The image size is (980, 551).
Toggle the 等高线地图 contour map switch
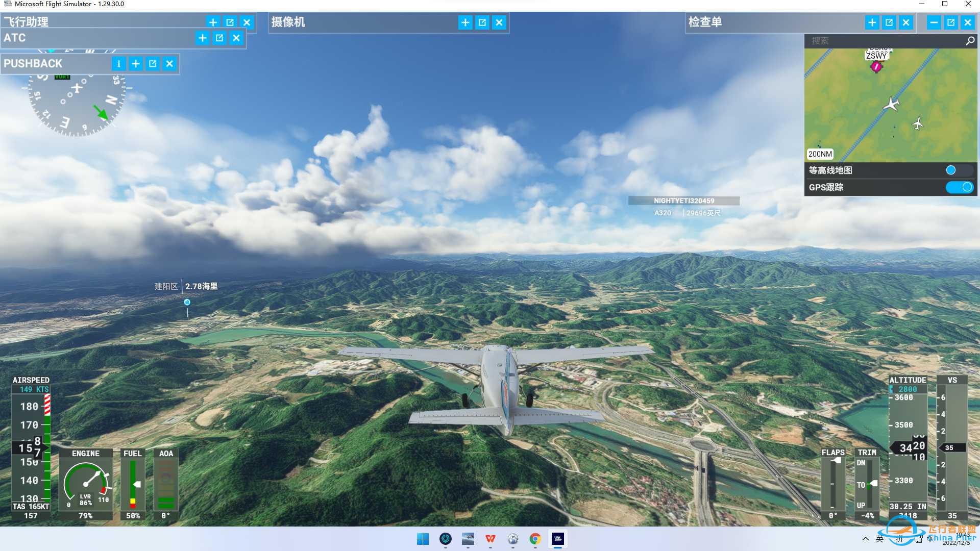click(959, 170)
